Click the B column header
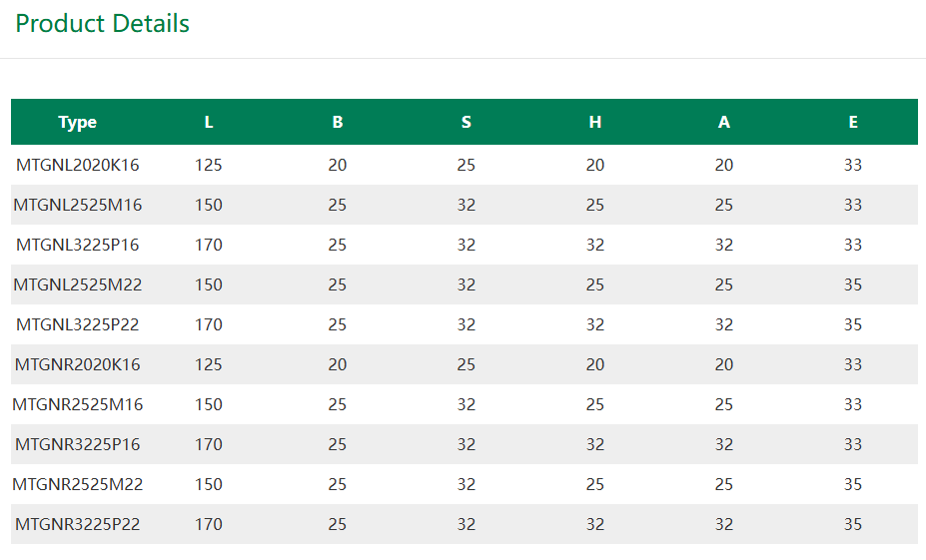Viewport: 926px width, 560px height. pos(338,122)
